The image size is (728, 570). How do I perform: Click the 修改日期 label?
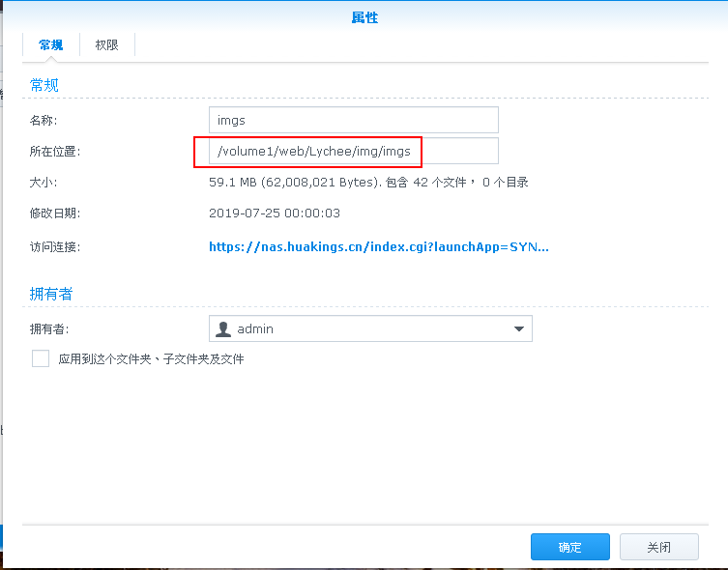(x=55, y=214)
